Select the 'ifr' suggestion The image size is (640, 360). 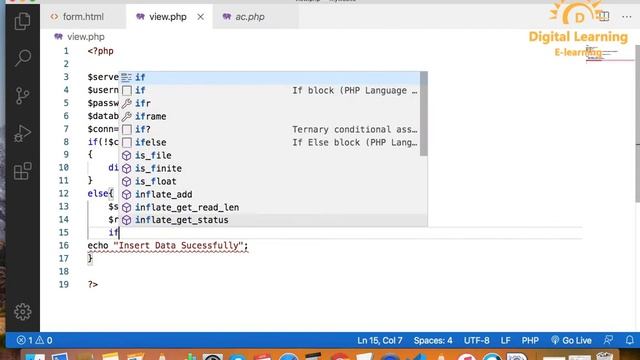click(270, 103)
